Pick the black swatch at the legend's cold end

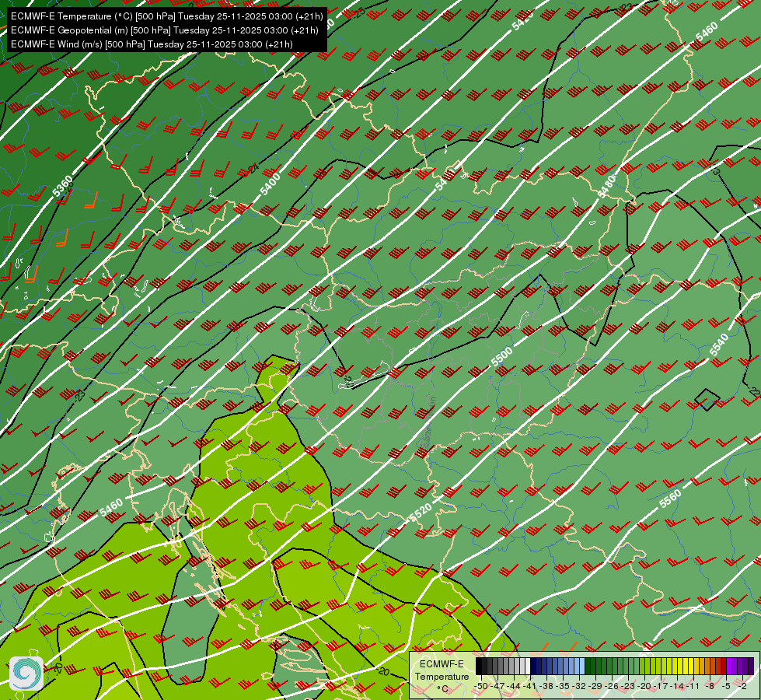pyautogui.click(x=479, y=666)
